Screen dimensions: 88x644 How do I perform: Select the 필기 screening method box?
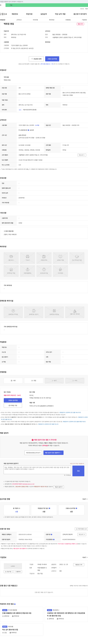click(54, 381)
